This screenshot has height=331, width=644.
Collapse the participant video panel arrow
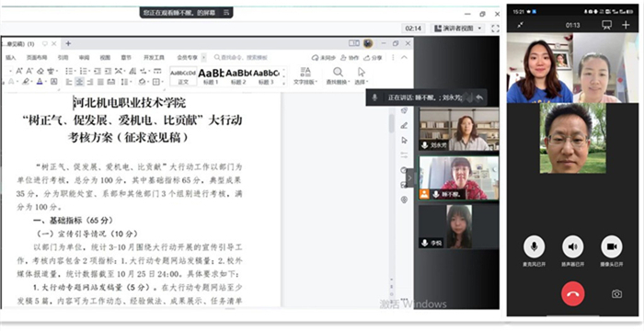[x=409, y=177]
